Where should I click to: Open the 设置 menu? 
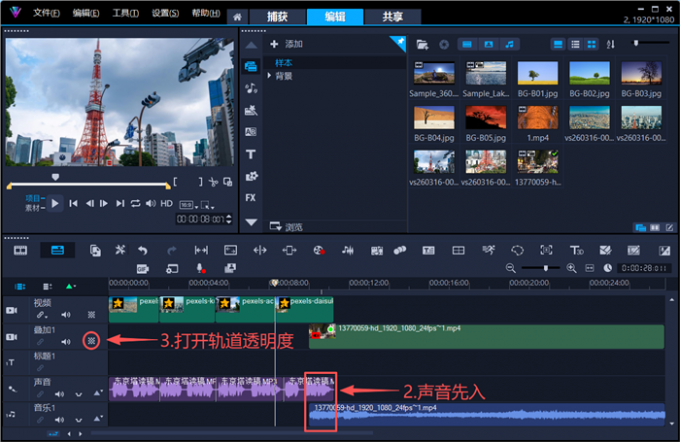[x=165, y=13]
